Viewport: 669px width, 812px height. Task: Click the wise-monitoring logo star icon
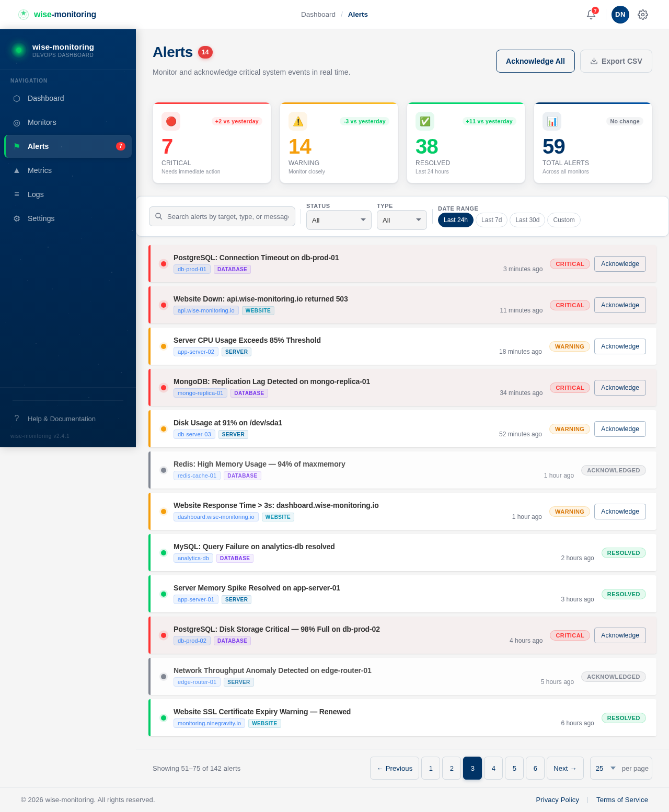pos(24,14)
